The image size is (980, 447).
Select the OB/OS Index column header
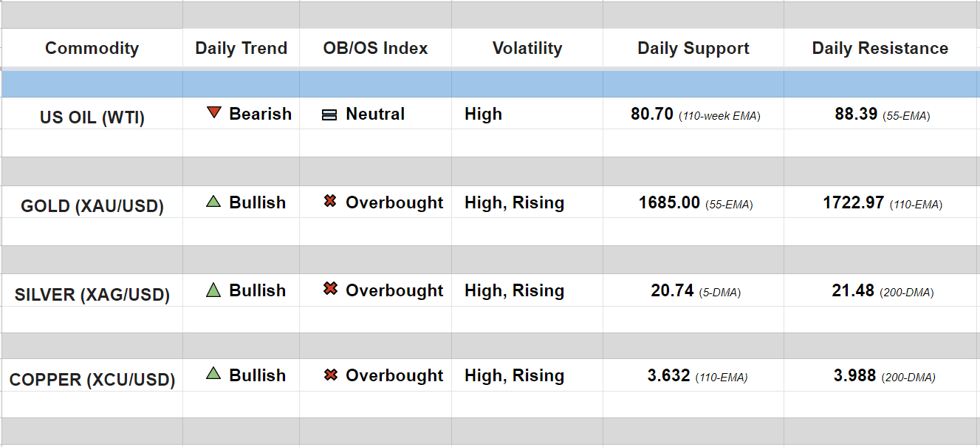[375, 49]
